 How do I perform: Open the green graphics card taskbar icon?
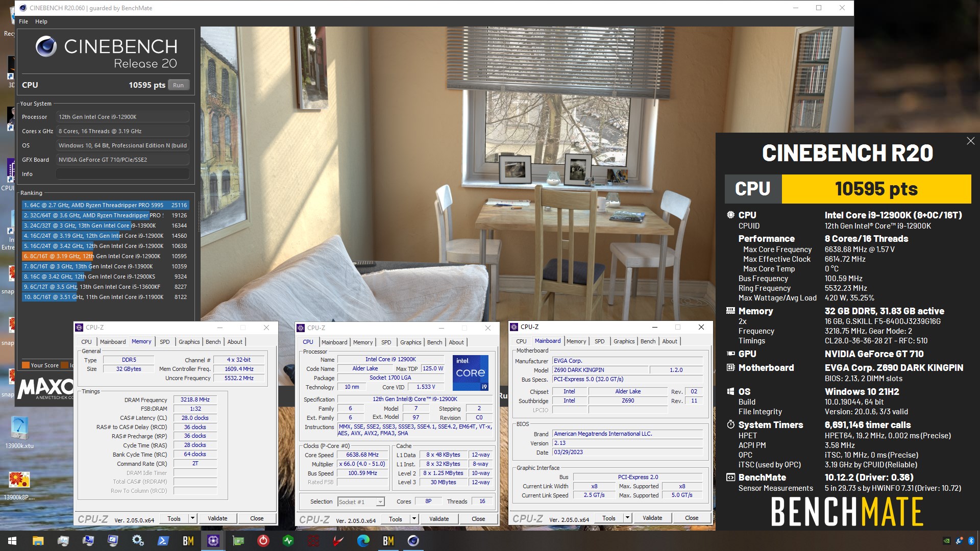click(238, 541)
